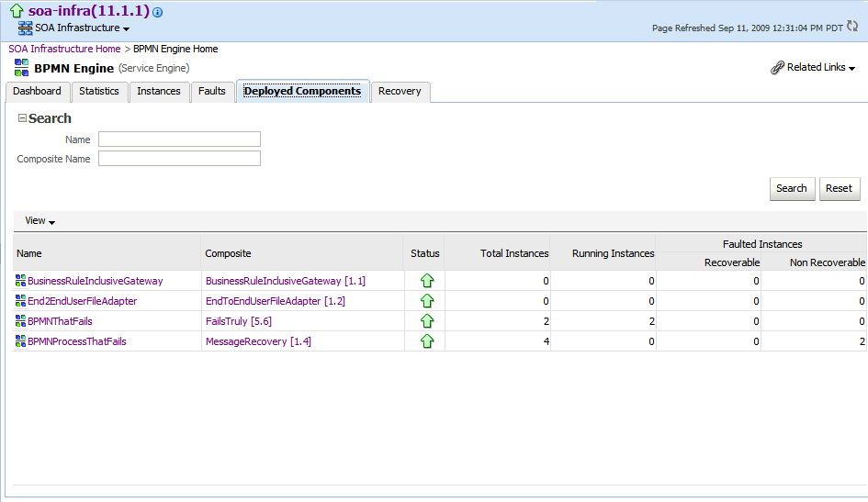This screenshot has height=502, width=868.
Task: Click the Search button
Action: click(792, 188)
